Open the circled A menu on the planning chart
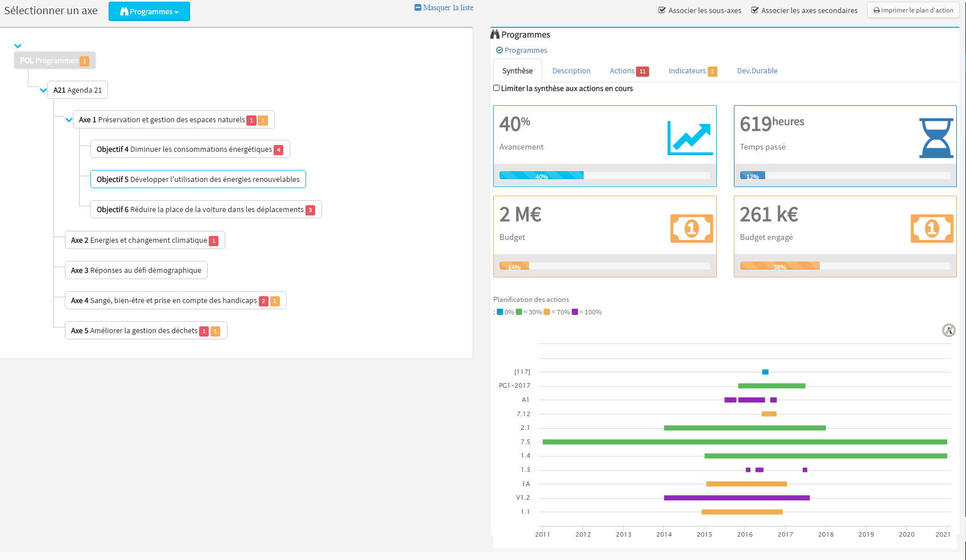This screenshot has width=966, height=560. tap(948, 330)
